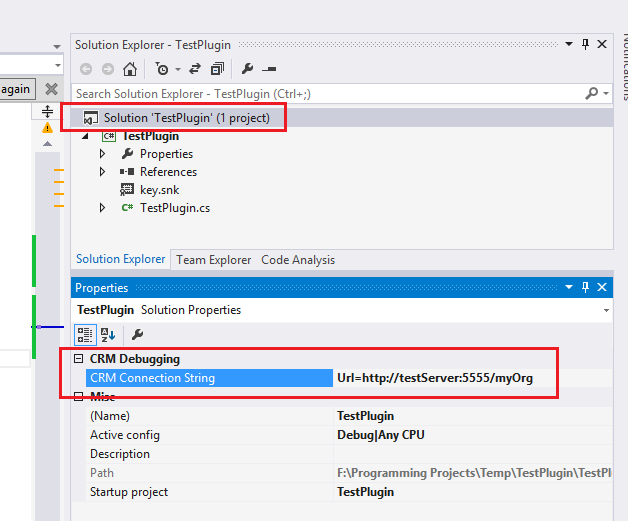Screen dimensions: 628x521
Task: Toggle Categorized view in Properties panel
Action: coord(86,334)
